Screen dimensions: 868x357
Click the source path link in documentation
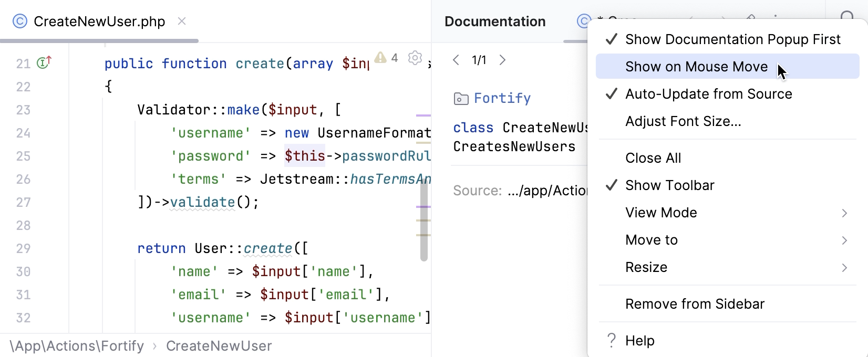pyautogui.click(x=547, y=191)
